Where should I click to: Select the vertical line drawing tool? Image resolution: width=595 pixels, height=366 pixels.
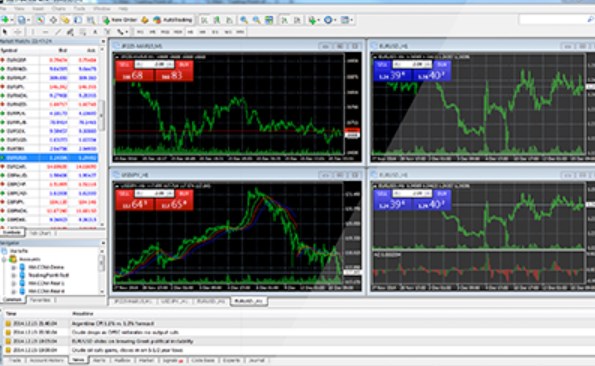click(33, 32)
